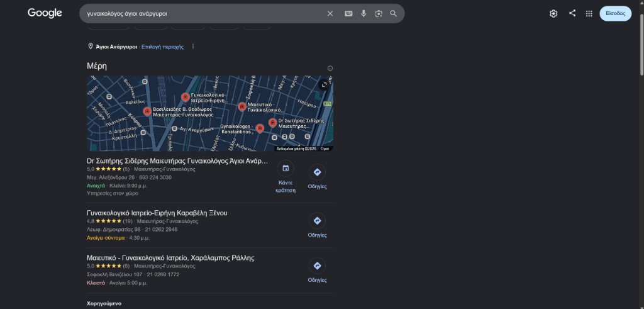Search by image with camera lens icon

tap(378, 14)
